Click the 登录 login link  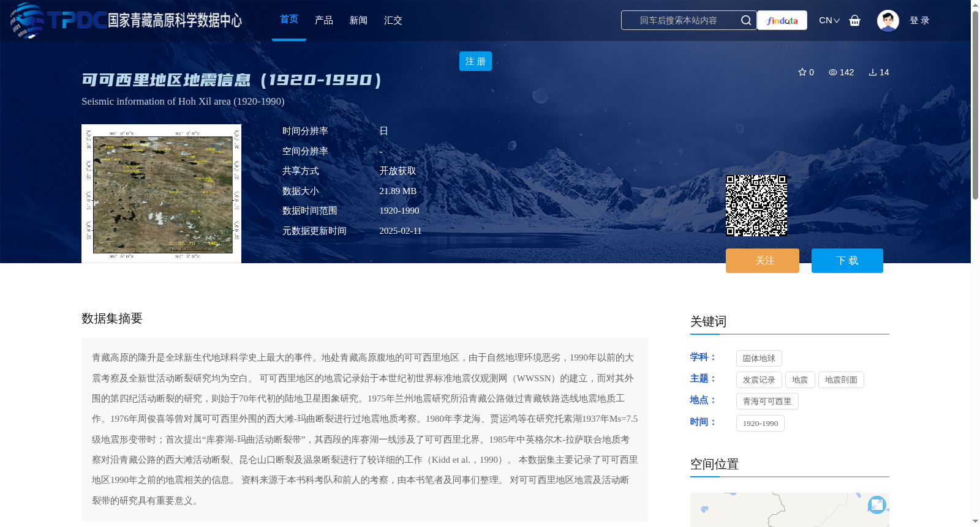pos(919,20)
